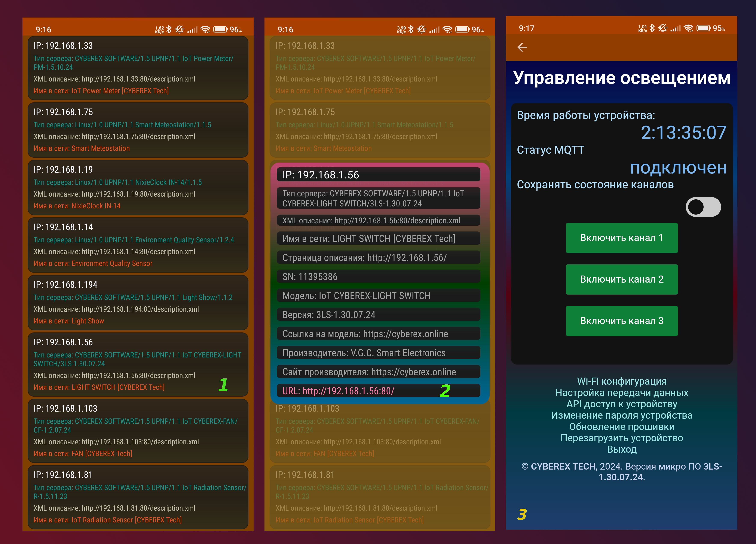Click 'Имя в сети: LIGHT SWITCH' popup row
Image resolution: width=756 pixels, height=544 pixels.
tap(378, 238)
